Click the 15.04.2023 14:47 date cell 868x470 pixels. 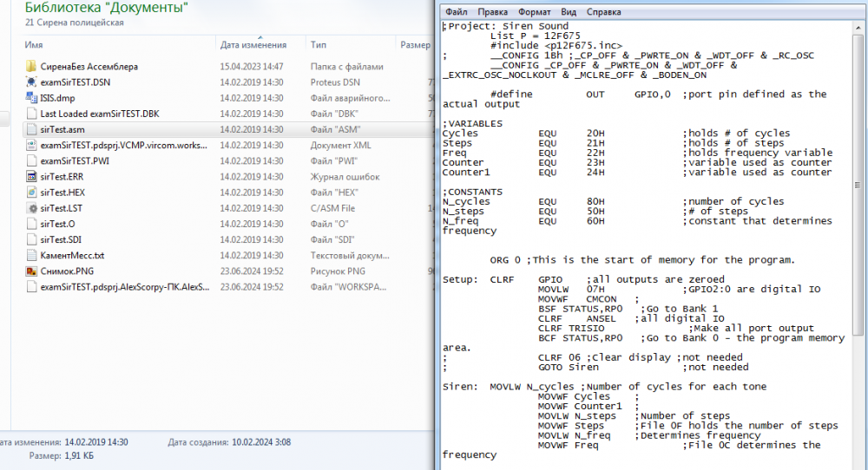[x=252, y=67]
